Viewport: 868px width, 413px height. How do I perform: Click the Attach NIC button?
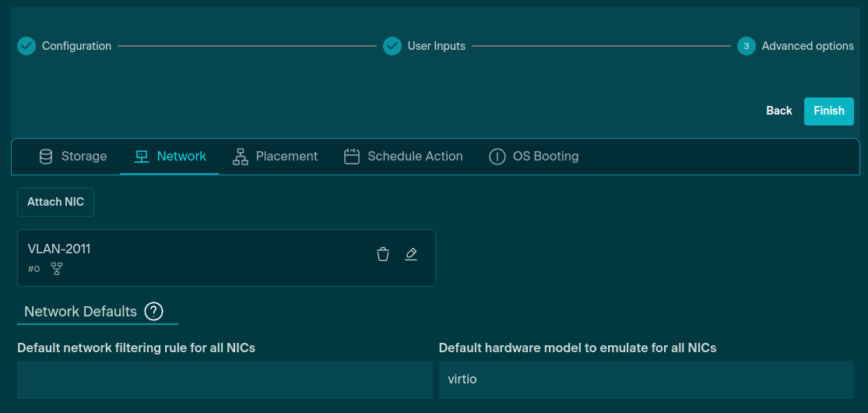pos(55,202)
